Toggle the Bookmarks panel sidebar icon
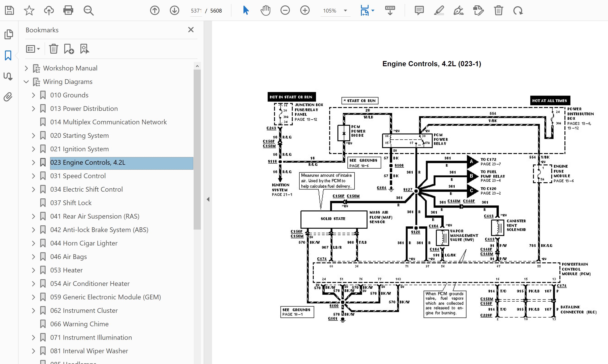The image size is (608, 364). tap(8, 55)
